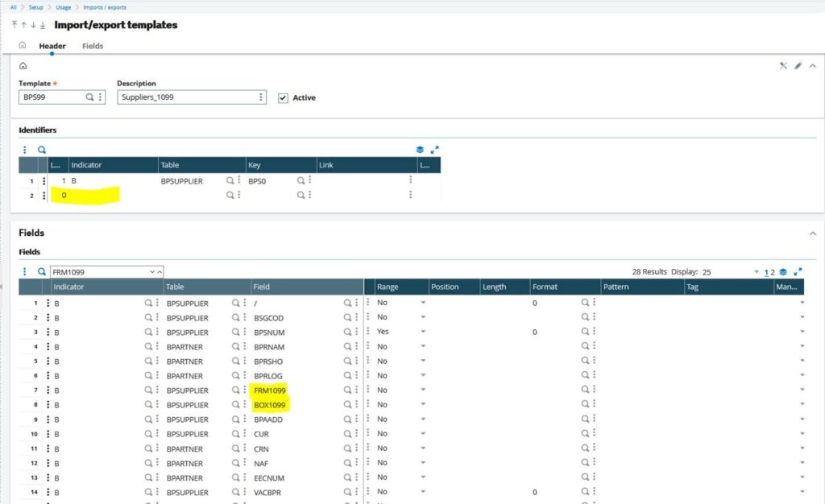The image size is (825, 504).
Task: Select the Header tab
Action: coord(52,46)
